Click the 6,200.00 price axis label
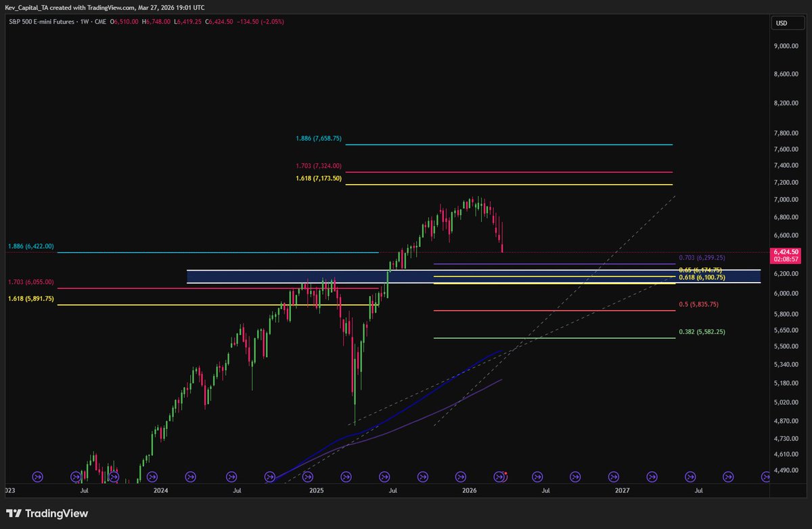Viewport: 812px width, 529px height. [785, 274]
